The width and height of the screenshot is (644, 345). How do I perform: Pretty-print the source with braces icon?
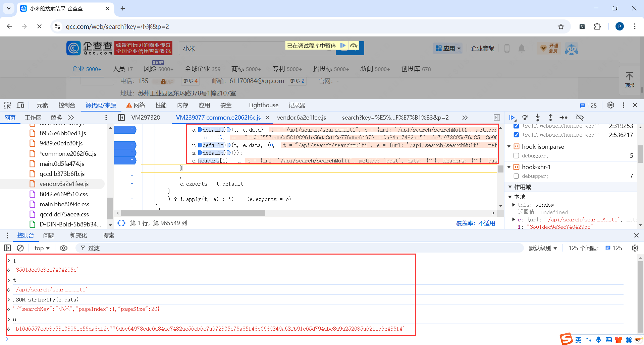click(x=121, y=223)
